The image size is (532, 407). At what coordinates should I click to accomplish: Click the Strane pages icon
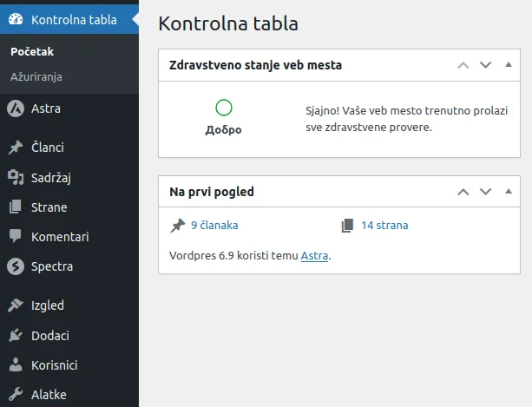15,207
